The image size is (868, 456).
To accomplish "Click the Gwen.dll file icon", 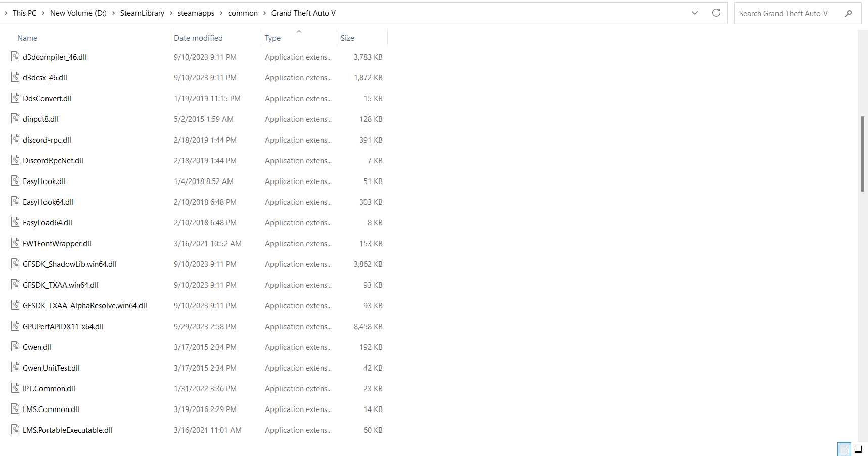I will 15,347.
